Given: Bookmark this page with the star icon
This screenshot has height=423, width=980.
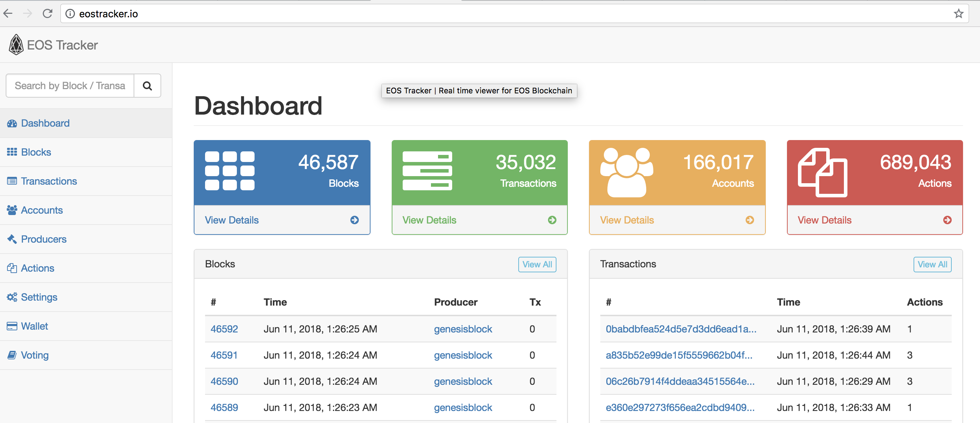Looking at the screenshot, I should [958, 14].
